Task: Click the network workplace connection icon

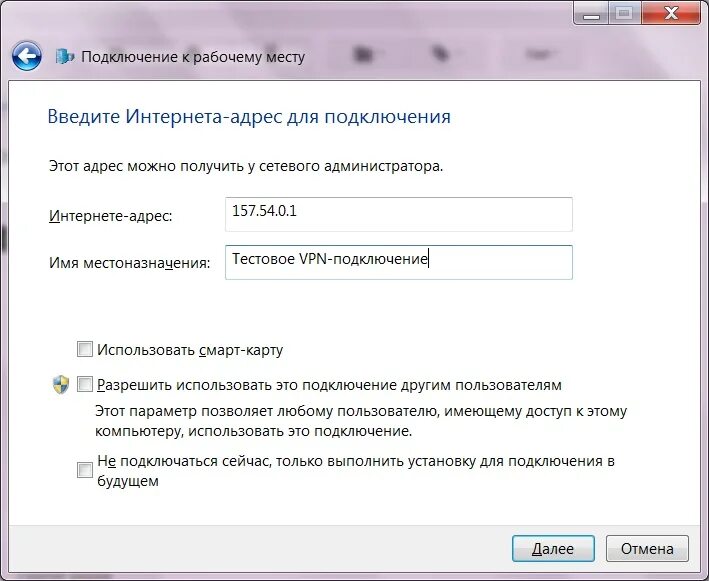Action: coord(65,57)
